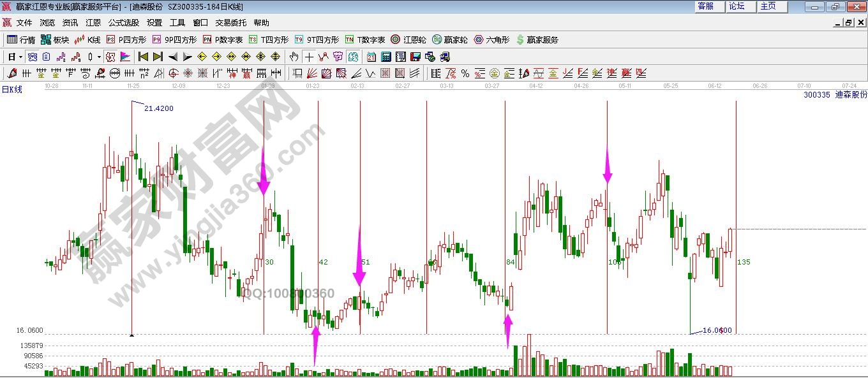Image resolution: width=868 pixels, height=378 pixels.
Task: Open the 公式选股 menu
Action: (x=123, y=22)
